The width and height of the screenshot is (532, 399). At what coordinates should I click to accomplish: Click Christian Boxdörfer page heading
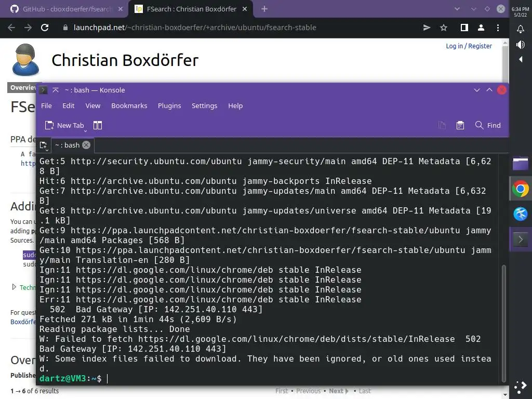coord(125,60)
